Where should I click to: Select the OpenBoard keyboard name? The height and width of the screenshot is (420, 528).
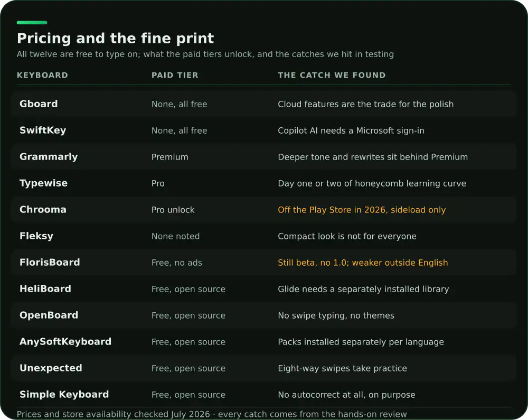[x=49, y=315]
